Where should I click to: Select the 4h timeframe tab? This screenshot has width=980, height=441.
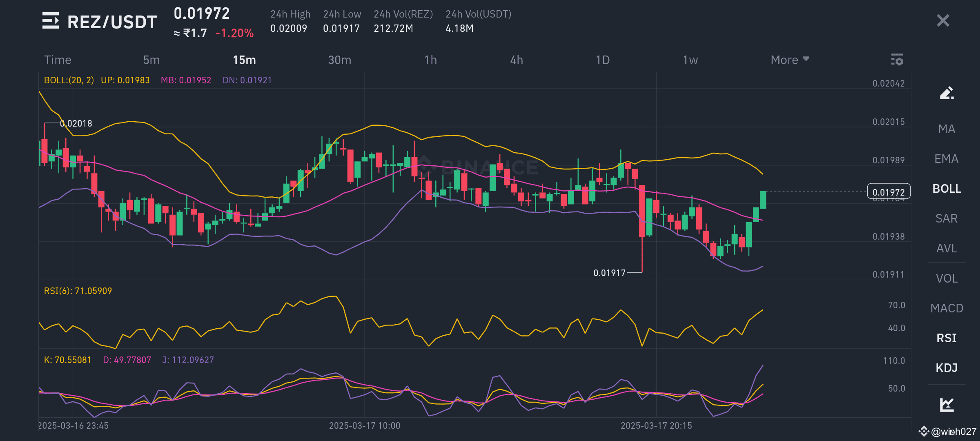click(x=517, y=60)
